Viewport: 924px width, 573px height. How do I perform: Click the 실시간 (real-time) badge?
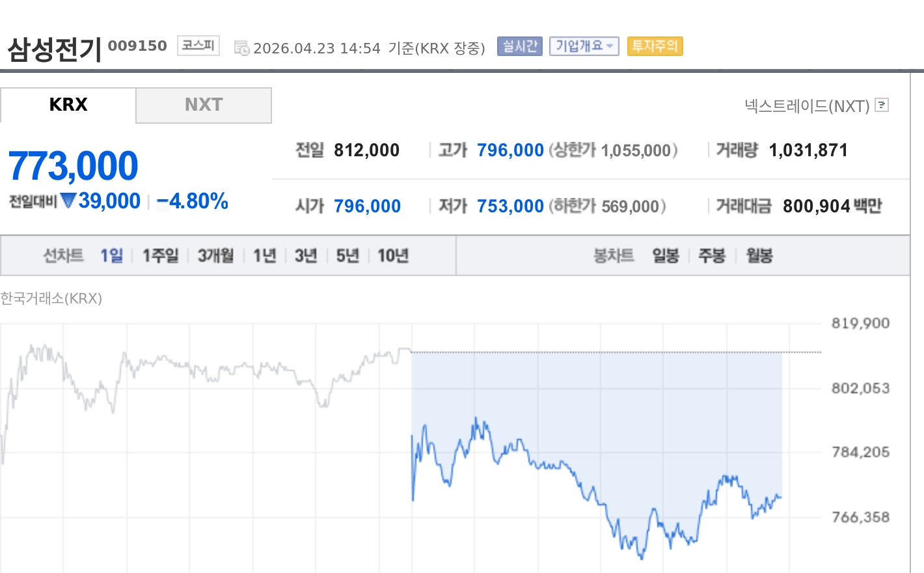(x=519, y=46)
